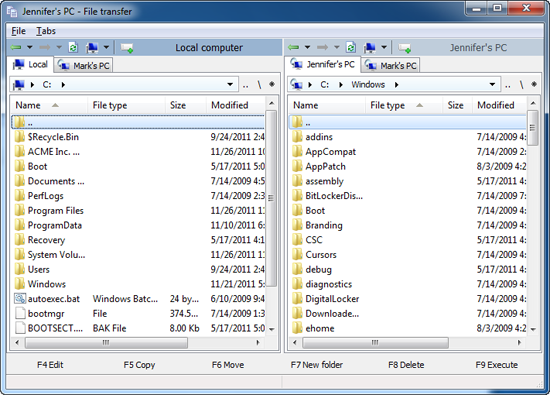Click the remote pane horizontal scrollbar thumb
The image size is (550, 395).
pos(375,342)
